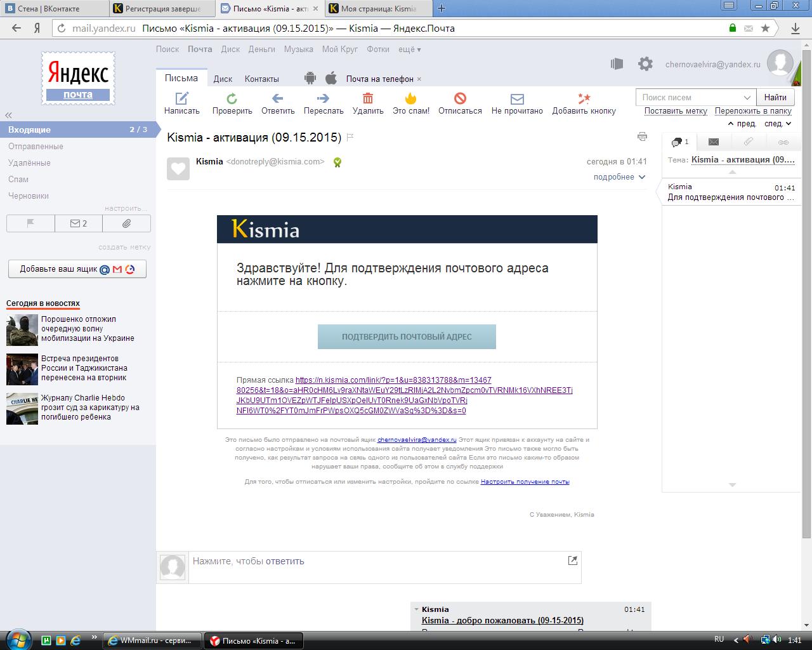
Task: Open the browser downloads arrow icon
Action: pyautogui.click(x=796, y=28)
